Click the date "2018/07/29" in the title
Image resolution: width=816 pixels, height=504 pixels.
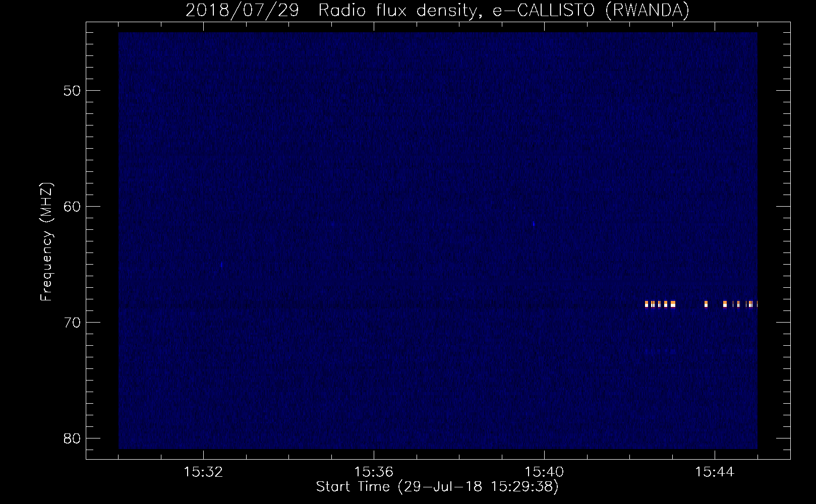[243, 10]
